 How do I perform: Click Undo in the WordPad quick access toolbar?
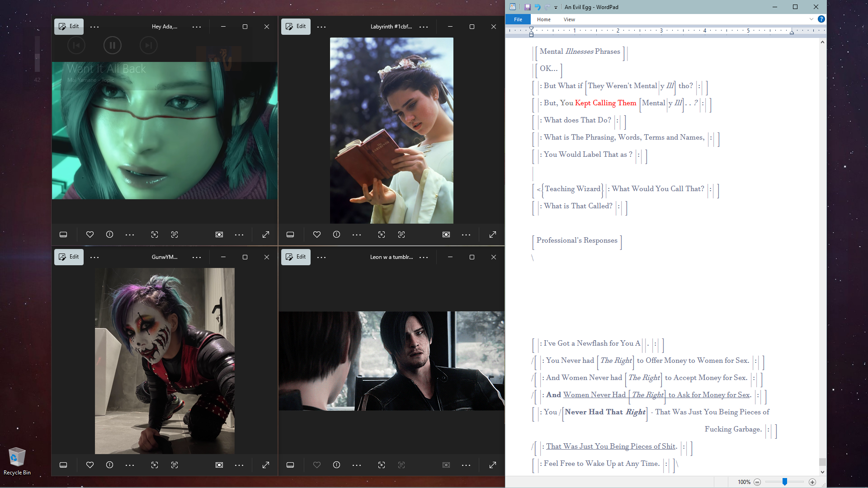pos(538,7)
